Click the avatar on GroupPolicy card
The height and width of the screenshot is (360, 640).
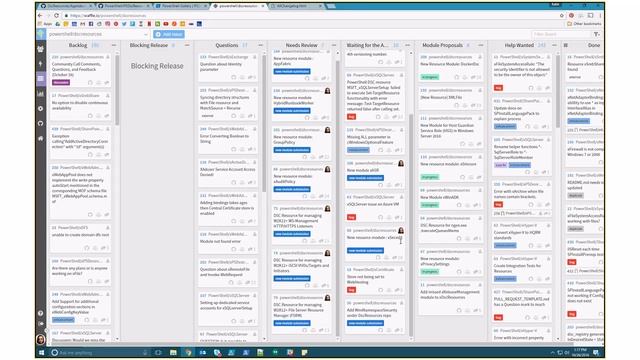[327, 130]
